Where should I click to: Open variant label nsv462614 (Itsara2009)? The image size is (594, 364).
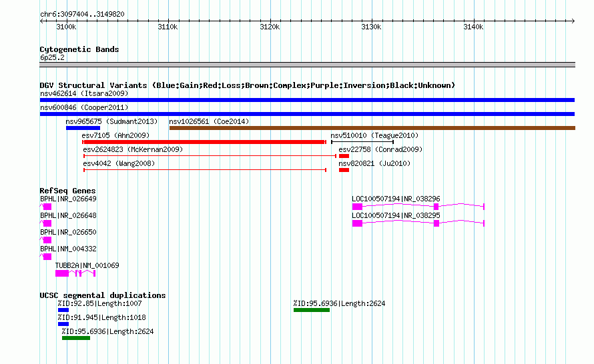pos(84,93)
